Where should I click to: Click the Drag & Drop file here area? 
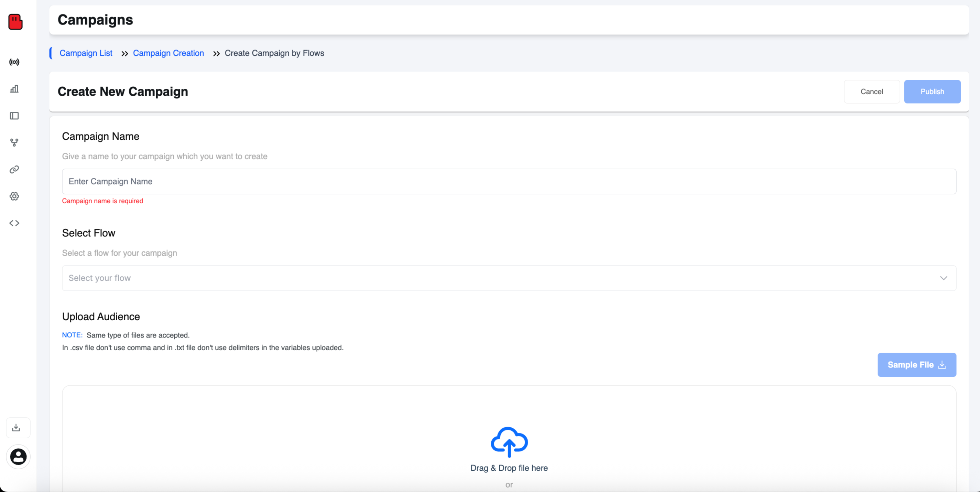point(509,468)
